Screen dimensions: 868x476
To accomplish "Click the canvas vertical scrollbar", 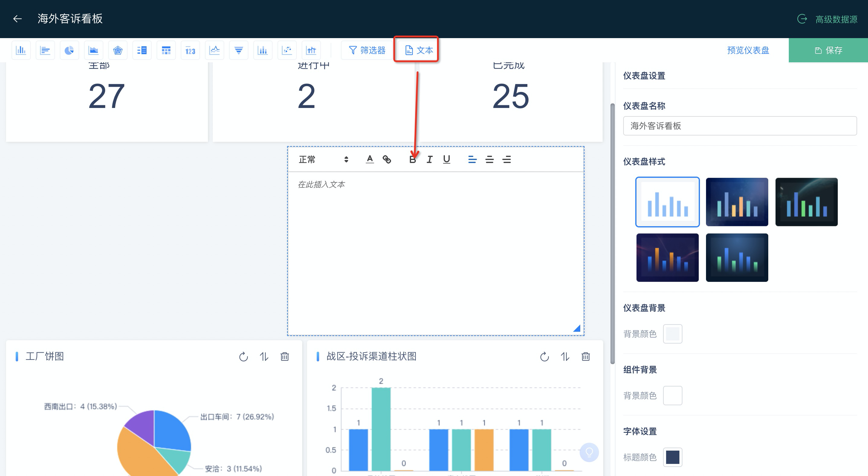I will (x=612, y=233).
